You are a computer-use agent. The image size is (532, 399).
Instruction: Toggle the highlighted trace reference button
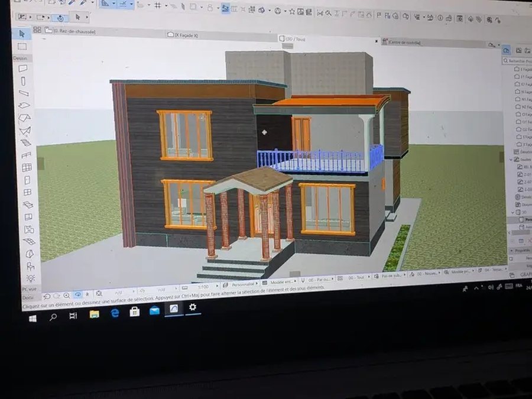[x=225, y=8]
